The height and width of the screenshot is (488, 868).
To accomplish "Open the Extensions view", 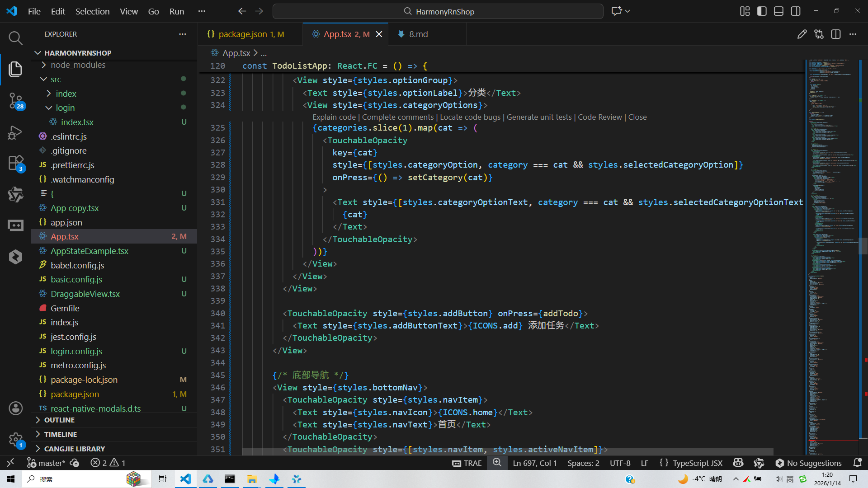I will [15, 163].
